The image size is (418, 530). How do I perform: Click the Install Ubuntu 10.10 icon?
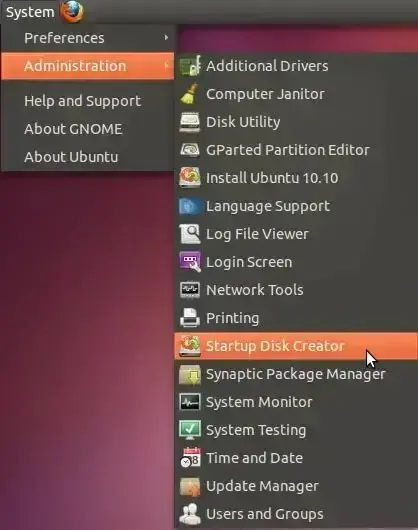point(190,177)
